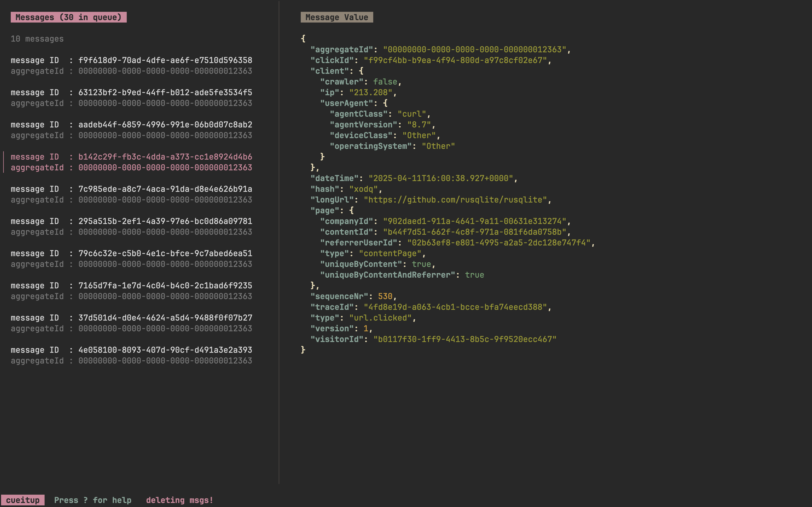
Task: Pick message 7165d7fa-1e7d-4c04-b4c0-2c1bad6f9235
Action: pos(165,286)
